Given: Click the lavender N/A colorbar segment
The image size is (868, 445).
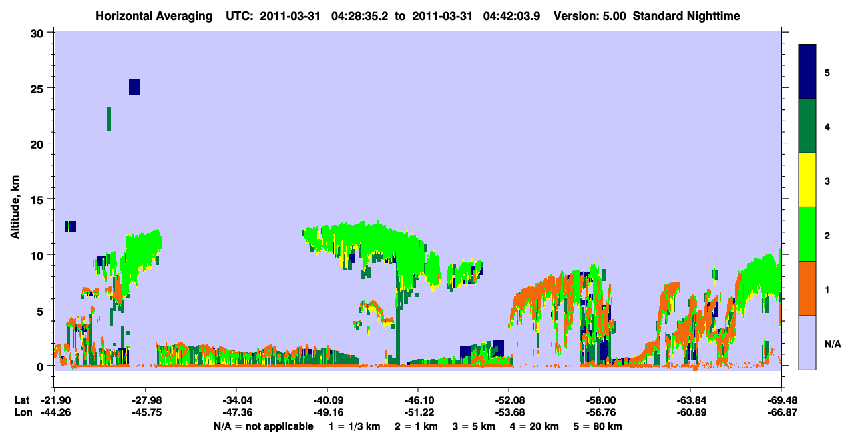Looking at the screenshot, I should click(x=807, y=342).
